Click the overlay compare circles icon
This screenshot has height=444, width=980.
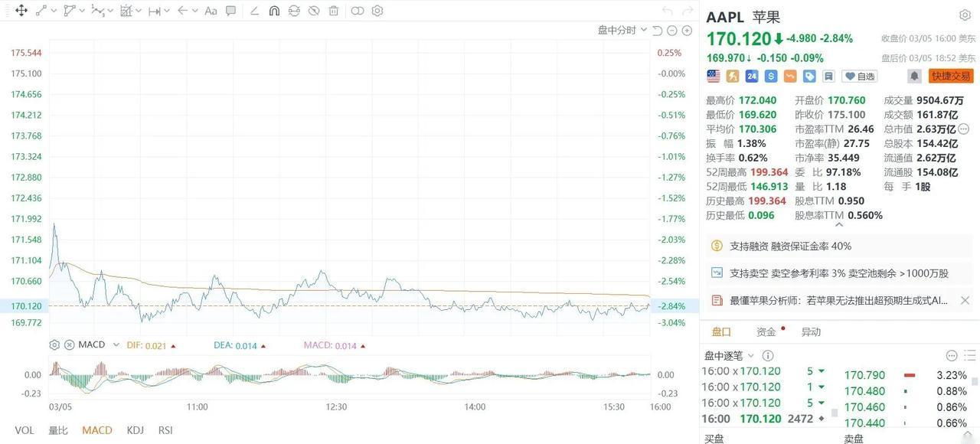click(358, 11)
